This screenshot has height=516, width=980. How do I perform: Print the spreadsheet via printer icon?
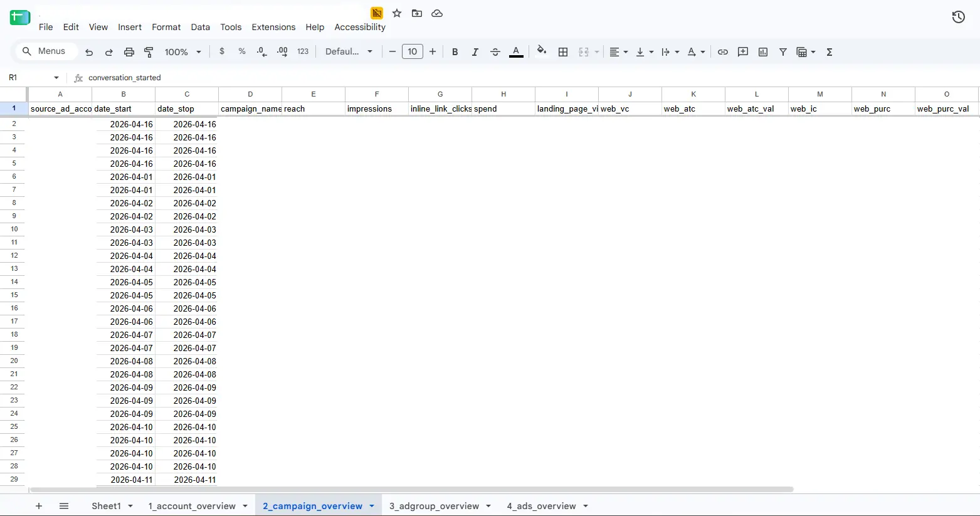129,52
